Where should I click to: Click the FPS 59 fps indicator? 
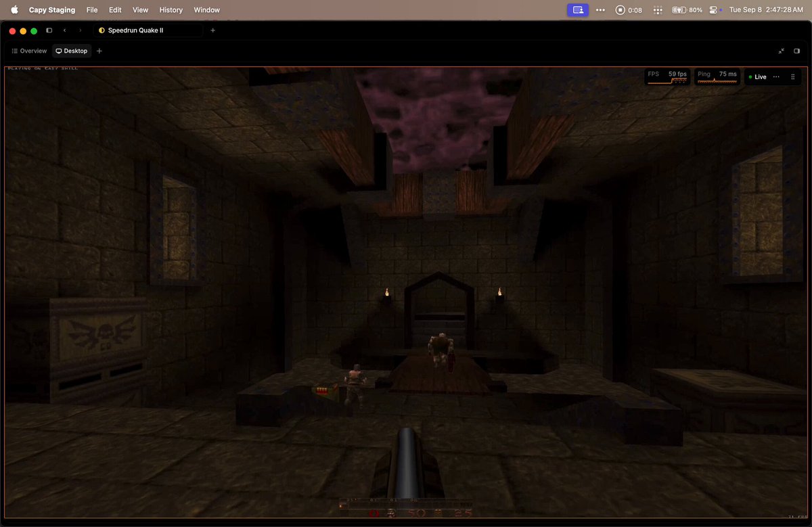tap(667, 77)
